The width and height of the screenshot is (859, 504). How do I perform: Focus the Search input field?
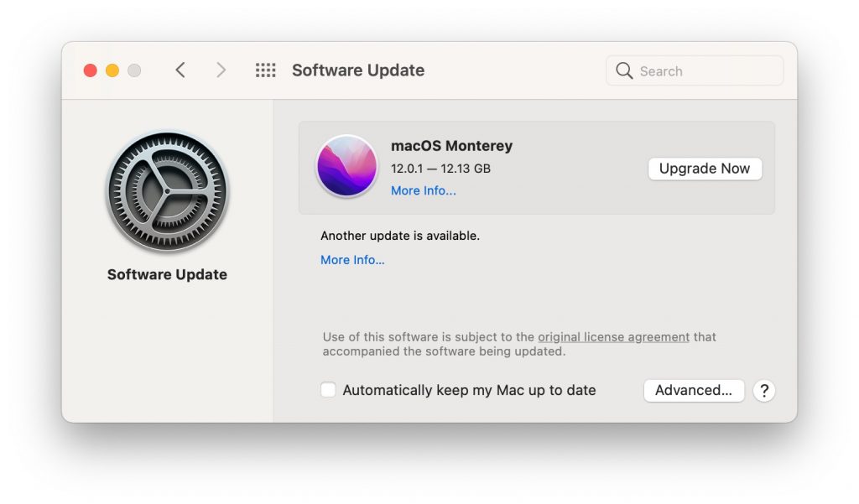(x=695, y=70)
